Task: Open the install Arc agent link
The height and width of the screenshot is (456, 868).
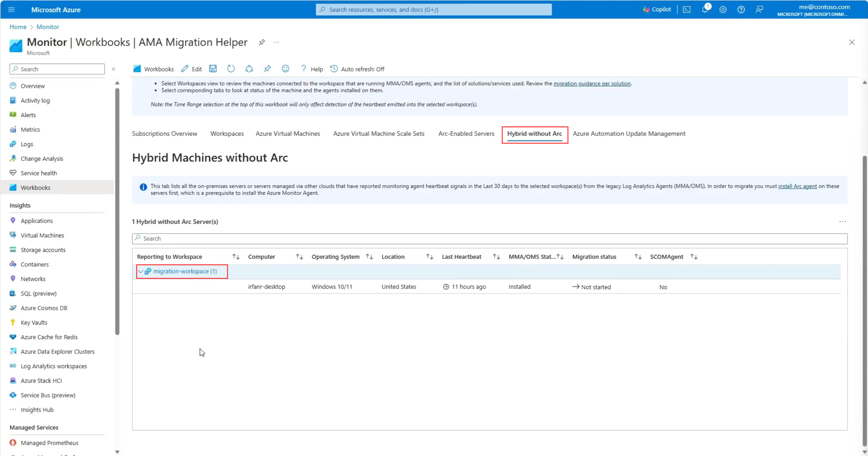Action: pyautogui.click(x=797, y=186)
